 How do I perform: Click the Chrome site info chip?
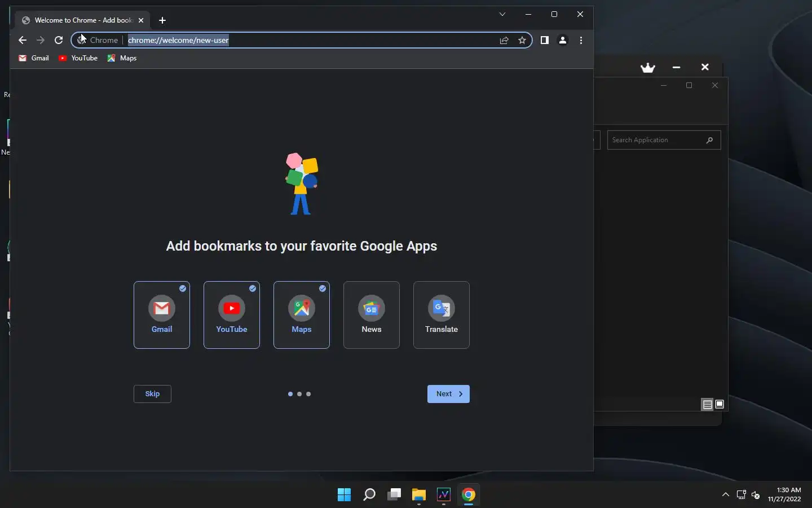(x=98, y=40)
